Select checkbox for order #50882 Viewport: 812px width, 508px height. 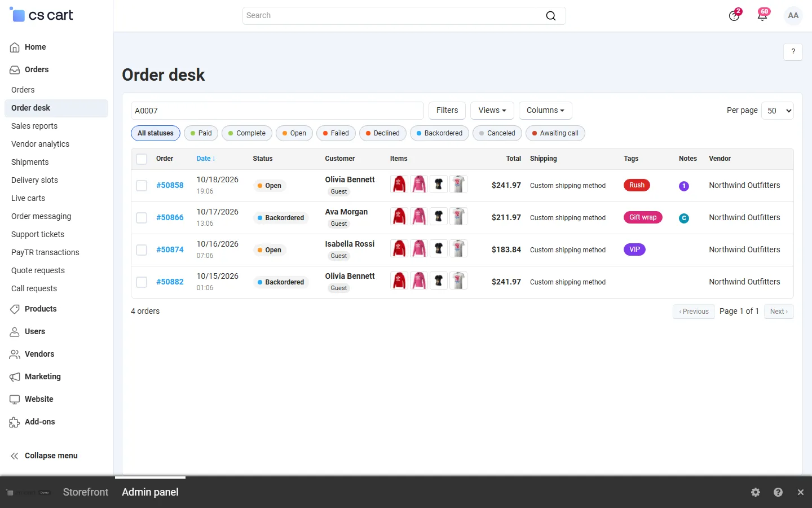[142, 282]
